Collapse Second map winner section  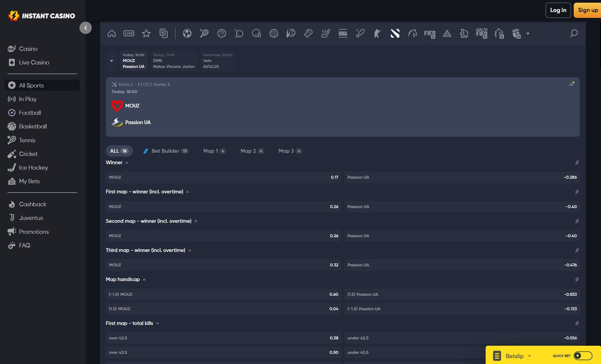tap(196, 221)
